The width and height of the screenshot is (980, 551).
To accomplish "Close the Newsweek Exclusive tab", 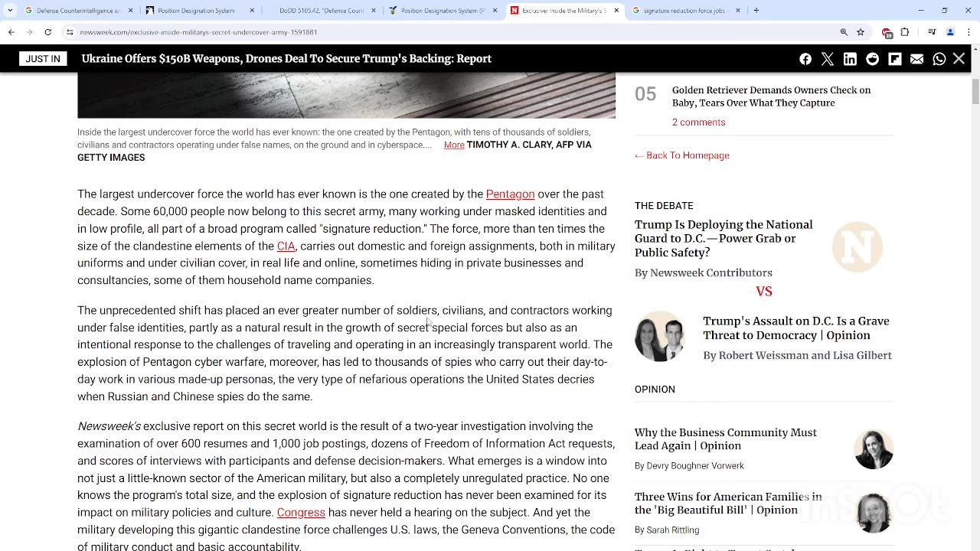I will pyautogui.click(x=616, y=11).
